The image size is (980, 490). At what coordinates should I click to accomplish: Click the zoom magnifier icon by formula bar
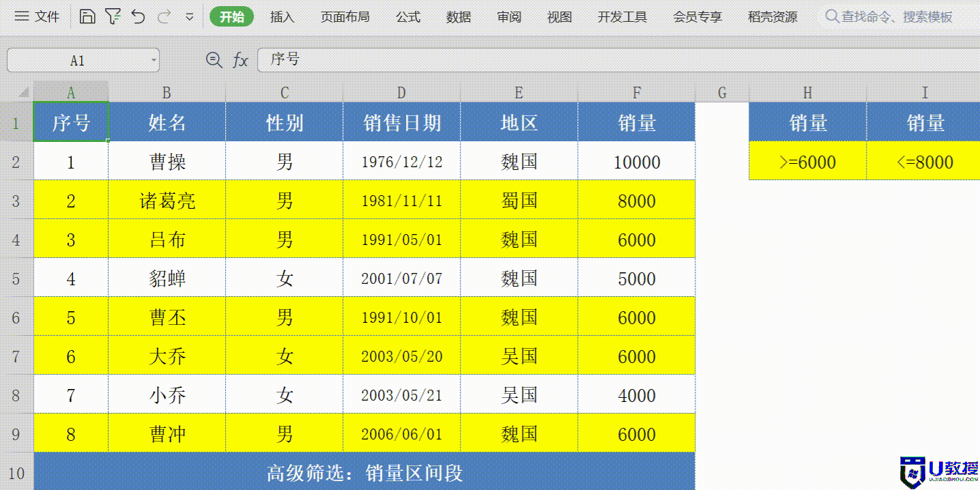214,60
